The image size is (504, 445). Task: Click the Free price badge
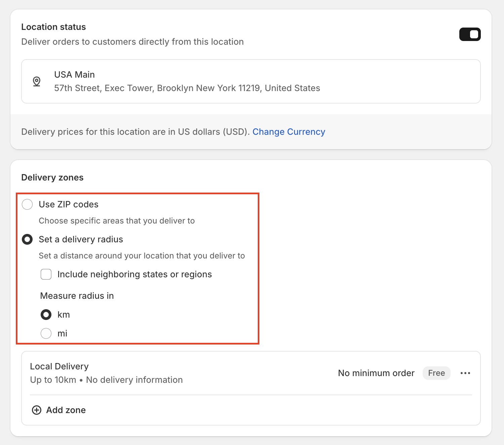tap(436, 373)
